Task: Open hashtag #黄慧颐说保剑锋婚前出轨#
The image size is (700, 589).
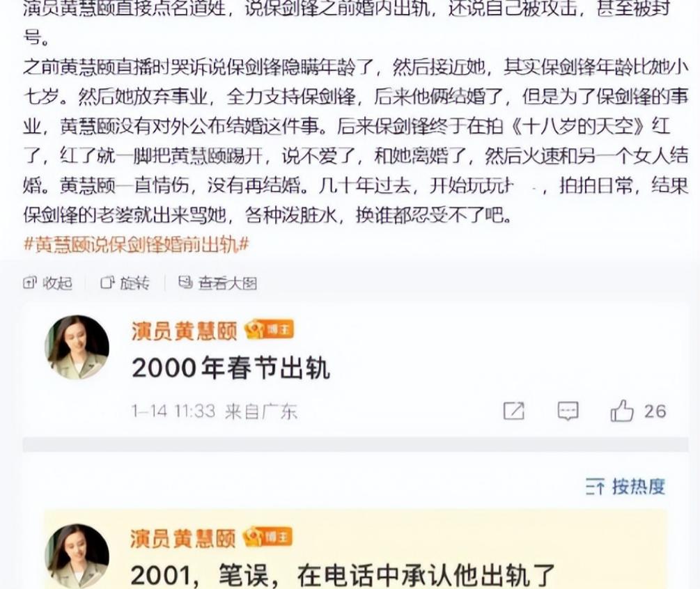Action: (136, 244)
